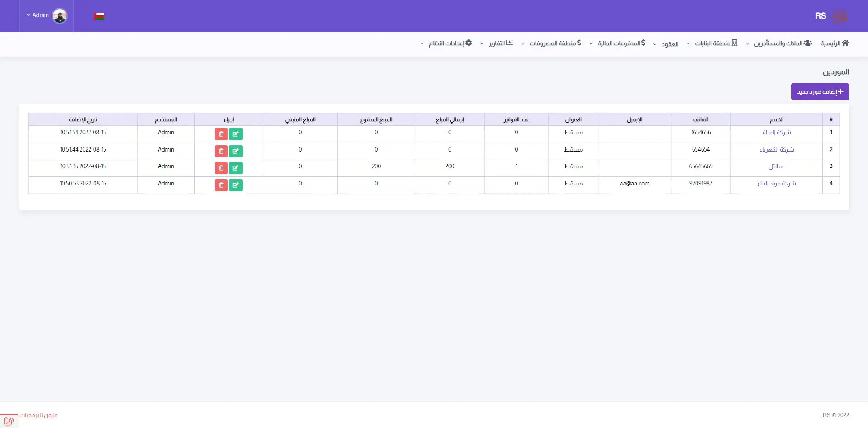The width and height of the screenshot is (868, 428).
Task: Open the عمانتل supplier link
Action: click(777, 166)
